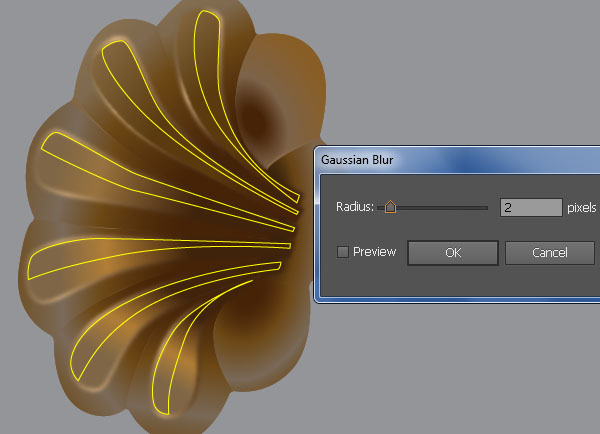Confirm Gaussian Blur with OK
The image size is (600, 434).
453,253
